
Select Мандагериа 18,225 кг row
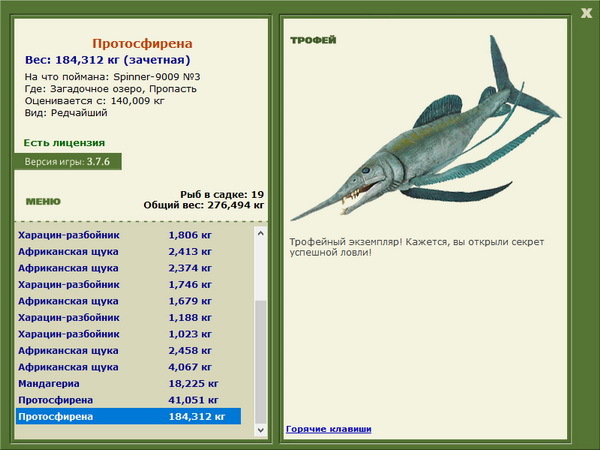click(x=129, y=383)
